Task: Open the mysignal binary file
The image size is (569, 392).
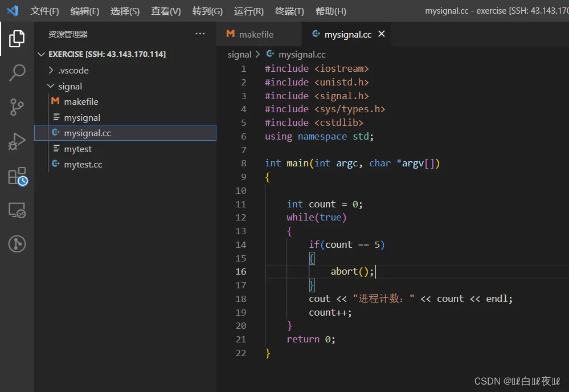Action: click(125, 117)
